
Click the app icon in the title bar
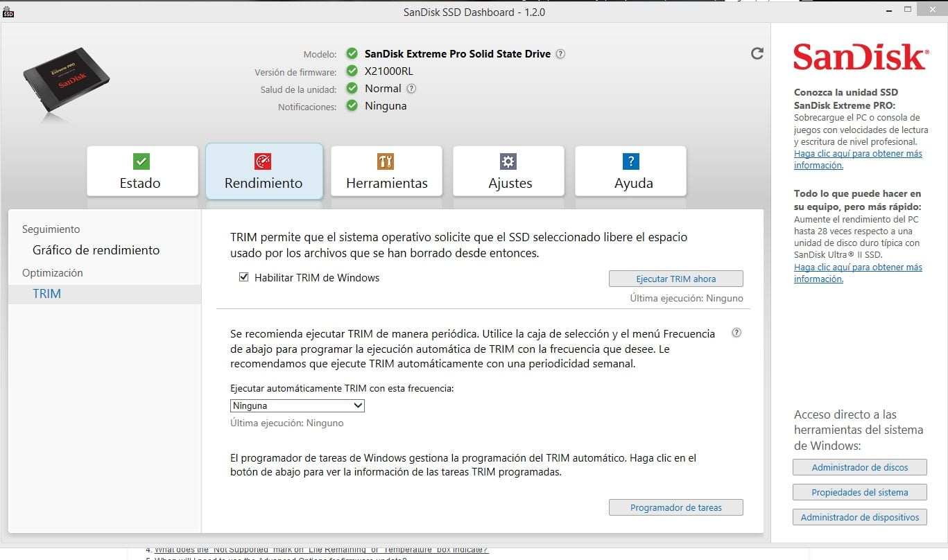click(8, 12)
